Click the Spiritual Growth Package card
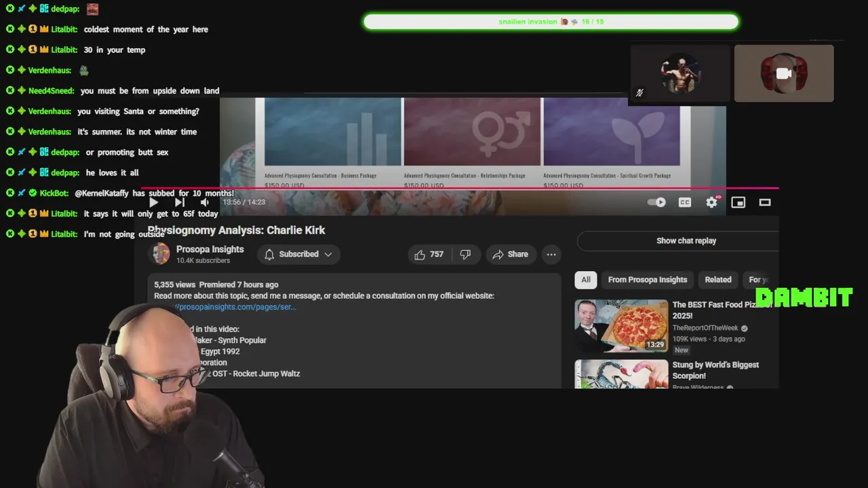 [611, 144]
